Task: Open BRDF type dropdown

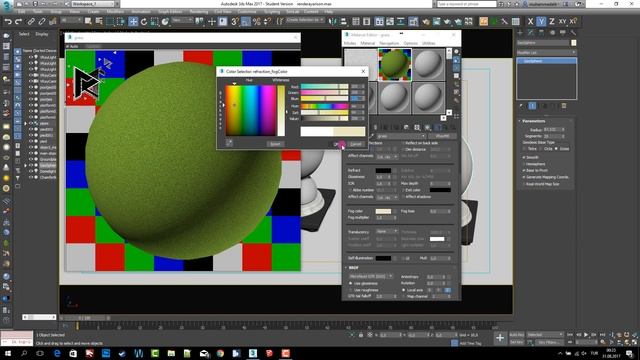Action: click(x=371, y=276)
